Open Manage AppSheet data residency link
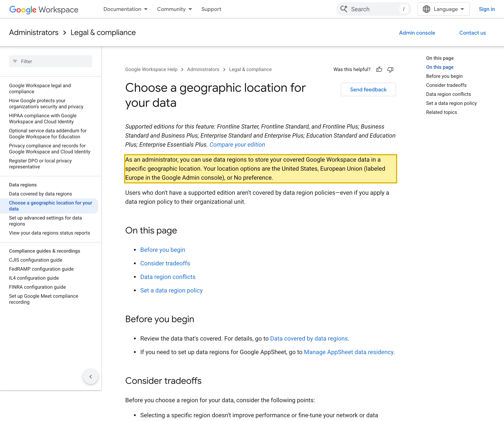The height and width of the screenshot is (421, 504). (348, 352)
